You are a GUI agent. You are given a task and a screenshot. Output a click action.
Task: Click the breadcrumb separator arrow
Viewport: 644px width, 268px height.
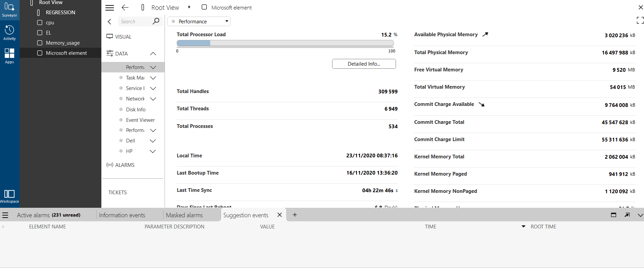(x=189, y=7)
